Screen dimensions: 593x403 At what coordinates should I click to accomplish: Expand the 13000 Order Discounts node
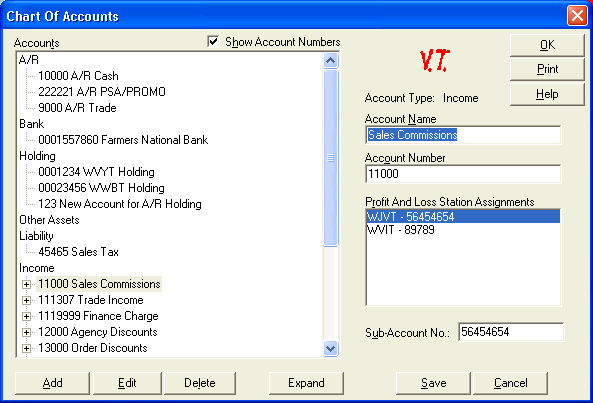[26, 348]
